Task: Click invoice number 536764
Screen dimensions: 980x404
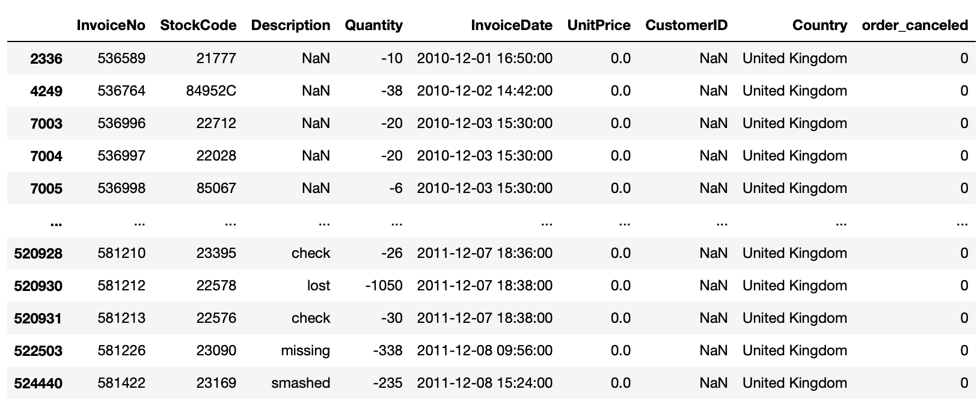Action: (121, 91)
